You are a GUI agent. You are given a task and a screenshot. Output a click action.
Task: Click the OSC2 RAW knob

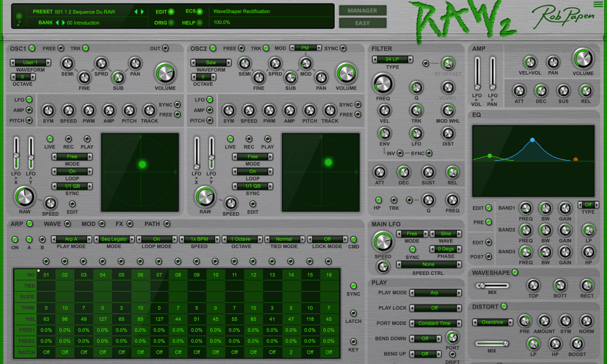(x=205, y=197)
